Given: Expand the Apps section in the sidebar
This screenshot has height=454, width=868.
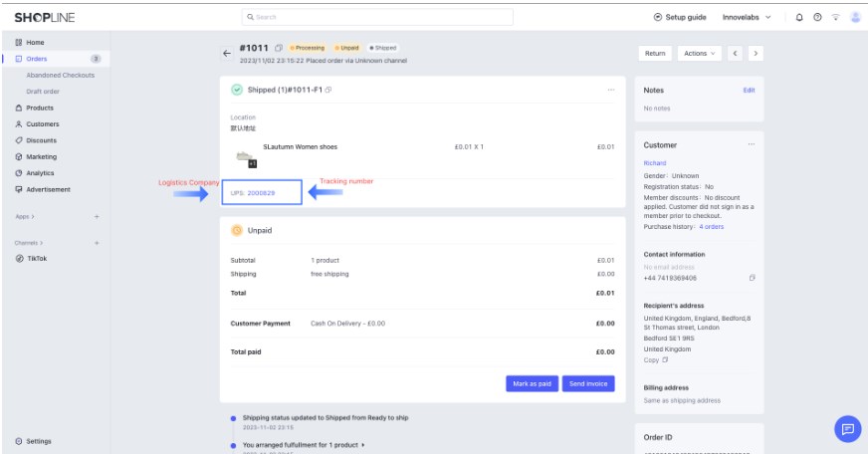Looking at the screenshot, I should pyautogui.click(x=25, y=216).
